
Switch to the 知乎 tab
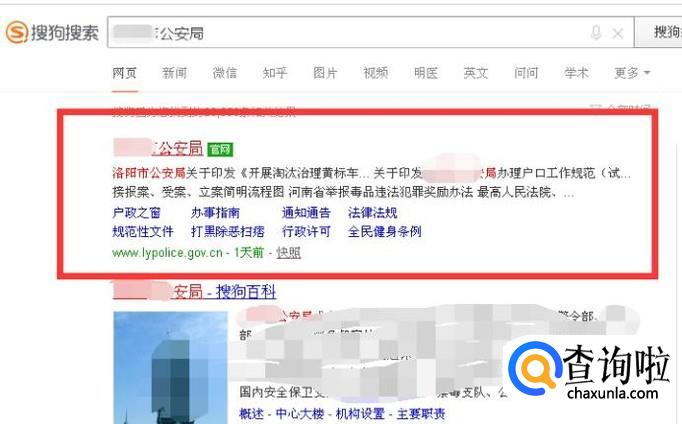pos(275,73)
